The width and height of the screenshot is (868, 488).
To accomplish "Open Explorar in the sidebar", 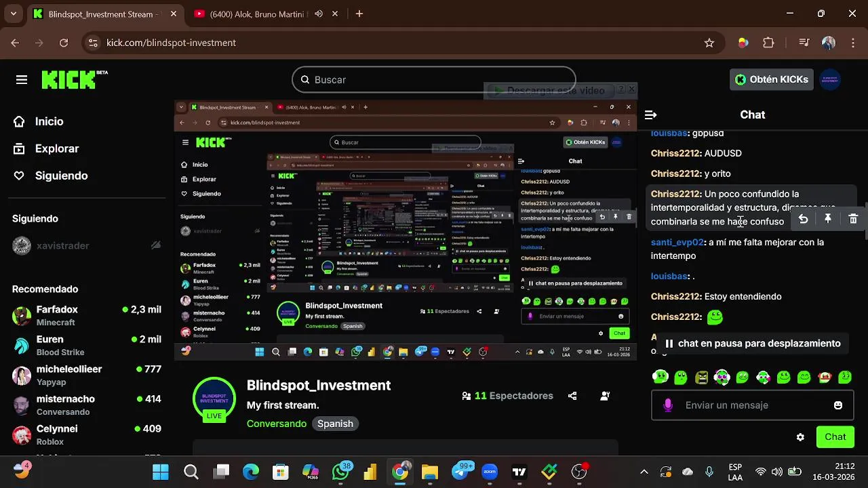I will 46,148.
